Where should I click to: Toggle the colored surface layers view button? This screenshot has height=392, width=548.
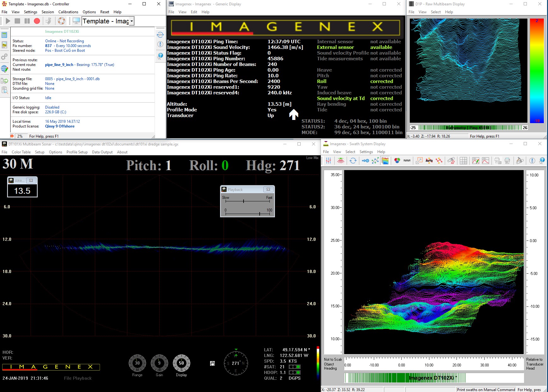point(385,161)
